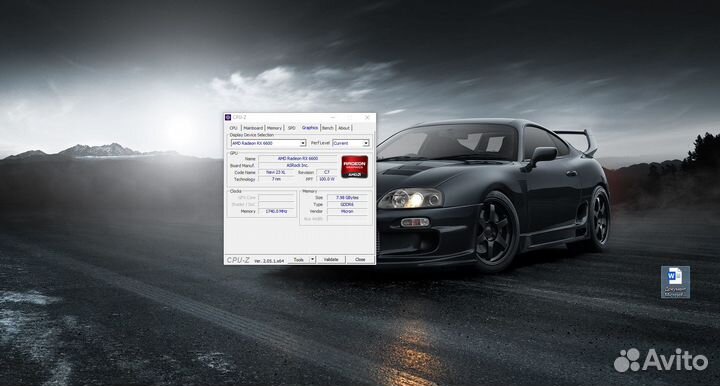Click the Code Name value Navi 23 XL
720x386 pixels.
(276, 172)
